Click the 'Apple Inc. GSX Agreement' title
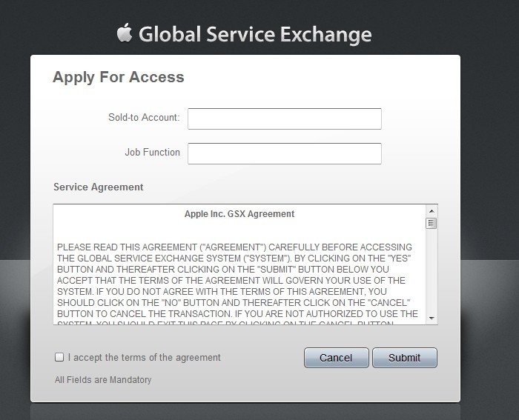This screenshot has height=420, width=519. click(239, 214)
